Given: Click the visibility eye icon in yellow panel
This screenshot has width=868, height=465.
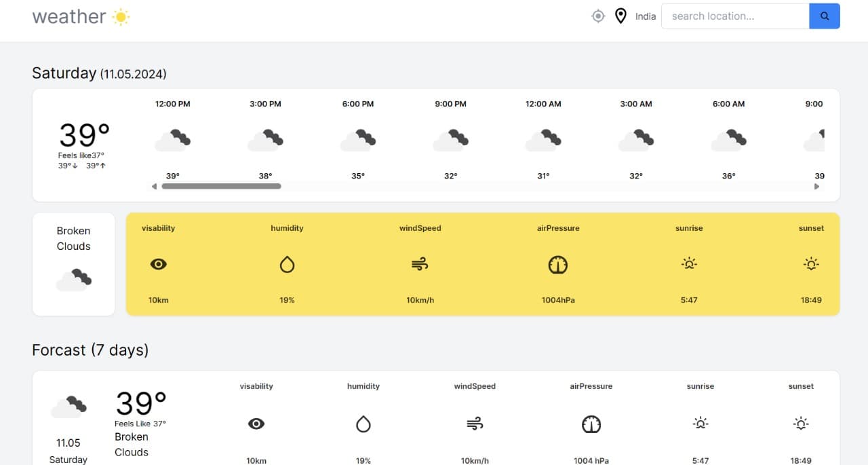Looking at the screenshot, I should click(159, 265).
